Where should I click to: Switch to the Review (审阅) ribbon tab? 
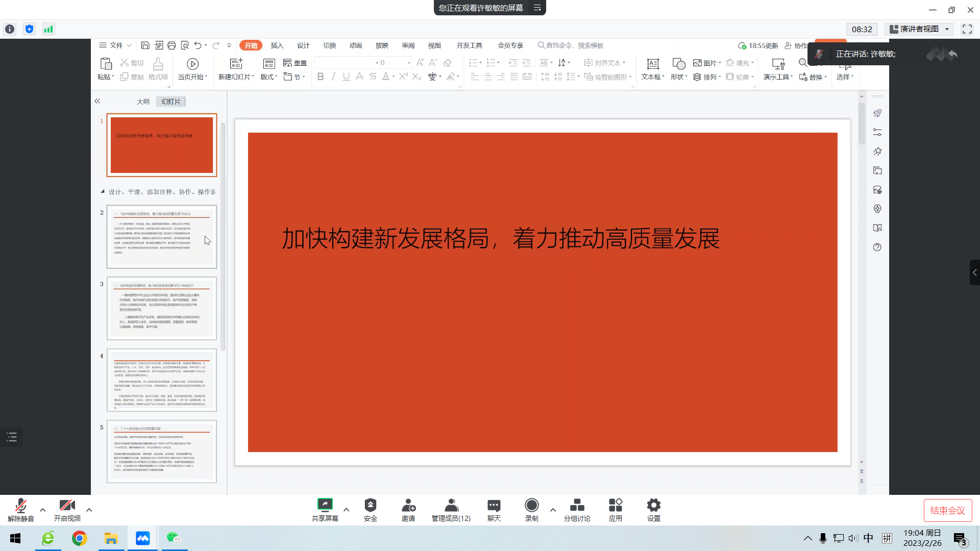click(408, 45)
